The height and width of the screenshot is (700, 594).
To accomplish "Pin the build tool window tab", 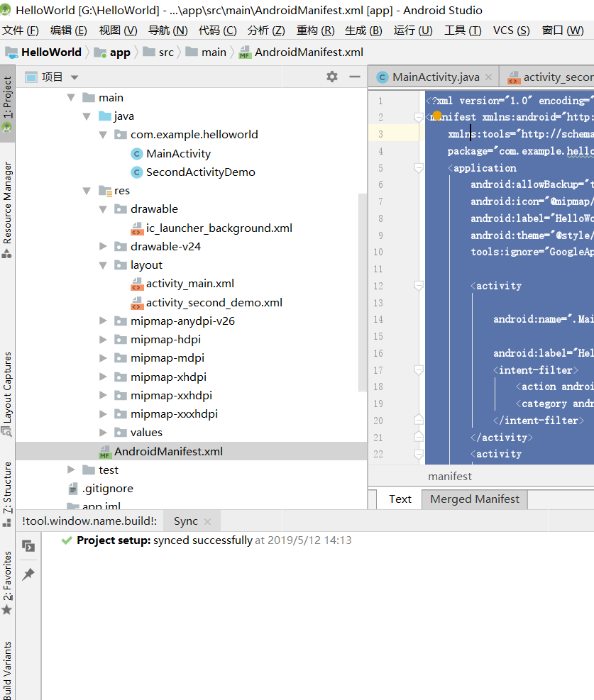I will pyautogui.click(x=28, y=574).
